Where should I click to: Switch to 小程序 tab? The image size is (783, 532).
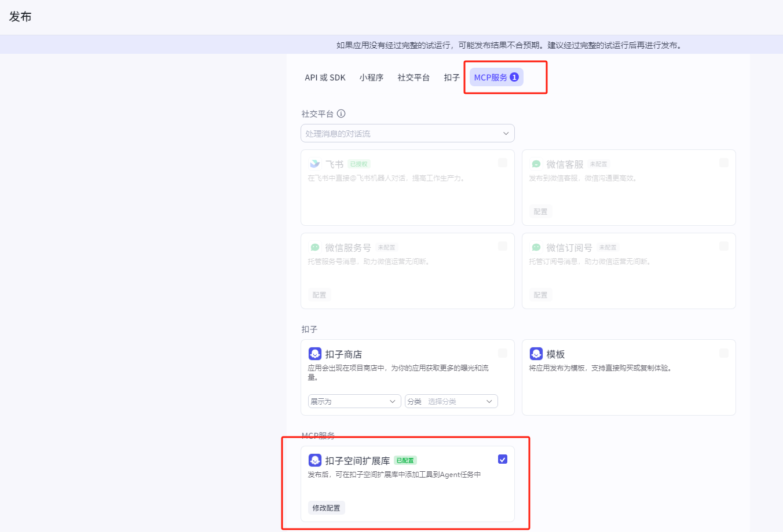coord(371,78)
